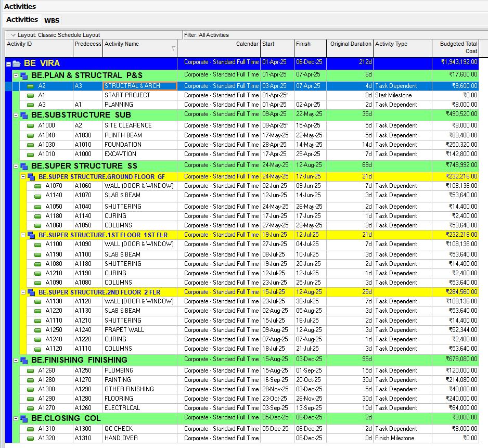
Task: Sort by the Activity ID column header
Action: tap(39, 48)
